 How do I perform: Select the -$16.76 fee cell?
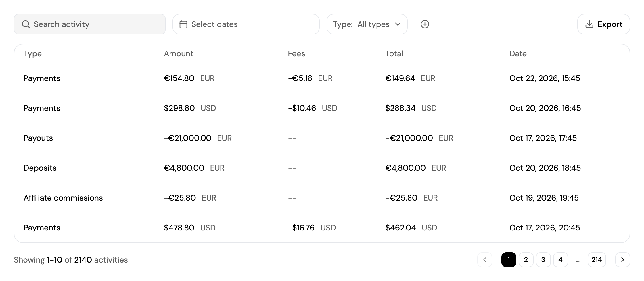[x=312, y=228]
